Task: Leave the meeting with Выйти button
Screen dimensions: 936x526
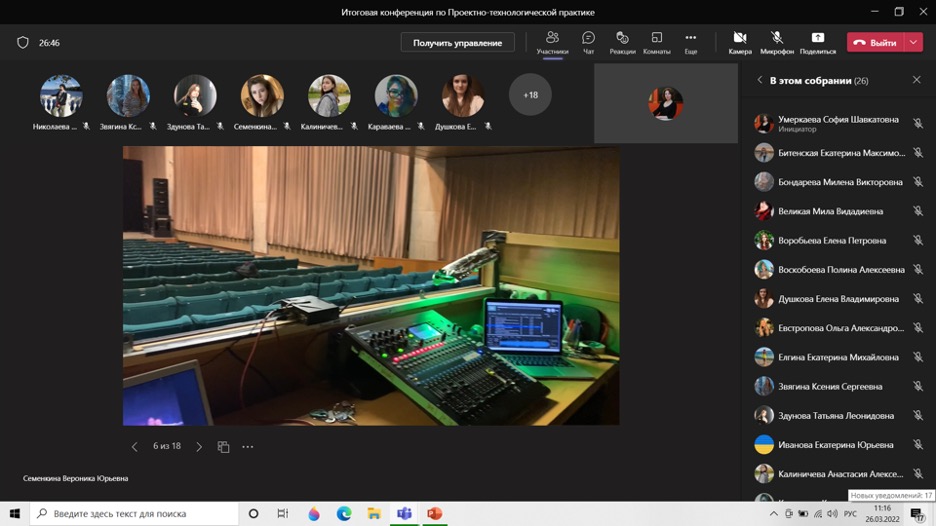Action: [875, 43]
